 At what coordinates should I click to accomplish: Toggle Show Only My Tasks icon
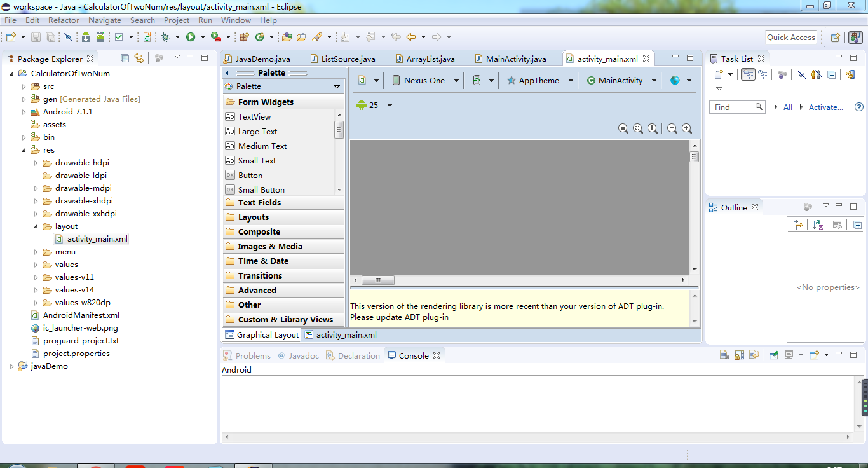817,74
